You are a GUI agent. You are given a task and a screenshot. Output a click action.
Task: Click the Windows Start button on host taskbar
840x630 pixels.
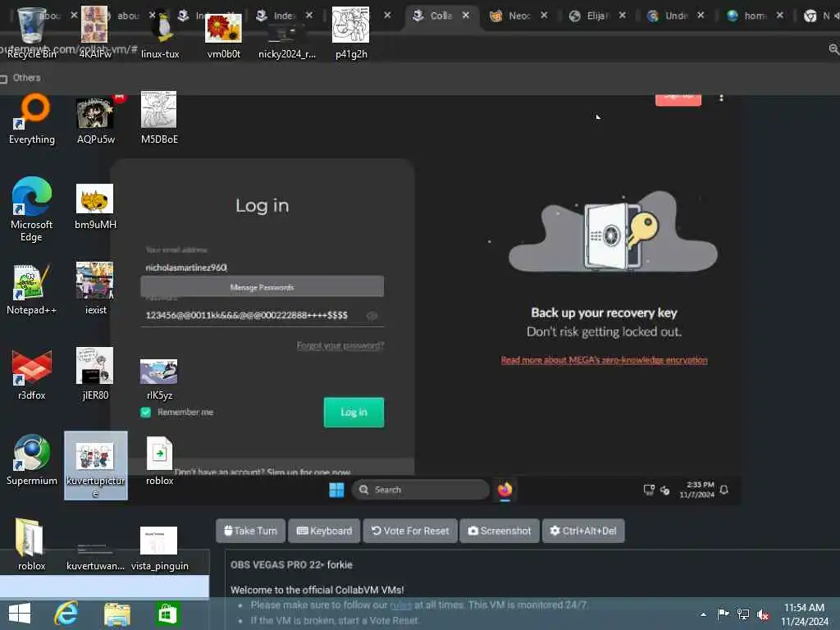pos(20,614)
